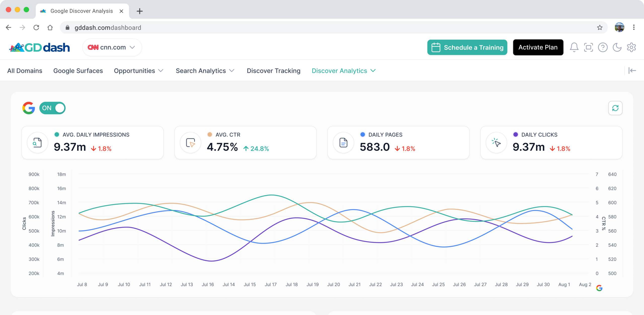
Task: Switch to dark mode moon icon
Action: pyautogui.click(x=617, y=47)
